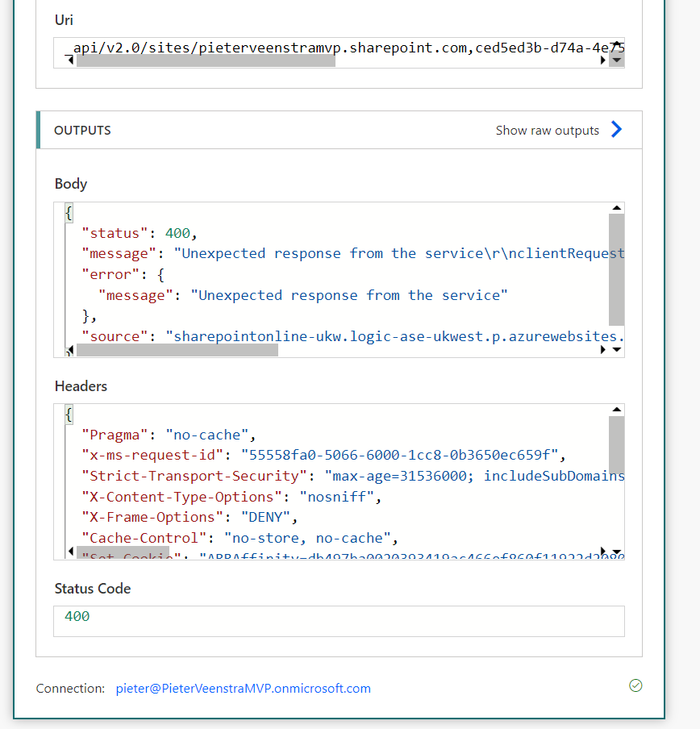Click Body box horizontal scrollbar thumb
The height and width of the screenshot is (729, 700).
[x=177, y=350]
